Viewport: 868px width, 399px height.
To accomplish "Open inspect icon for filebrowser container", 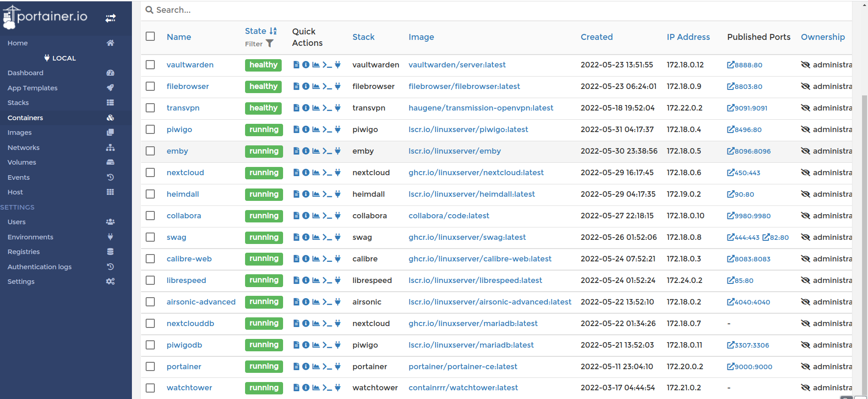I will click(306, 86).
